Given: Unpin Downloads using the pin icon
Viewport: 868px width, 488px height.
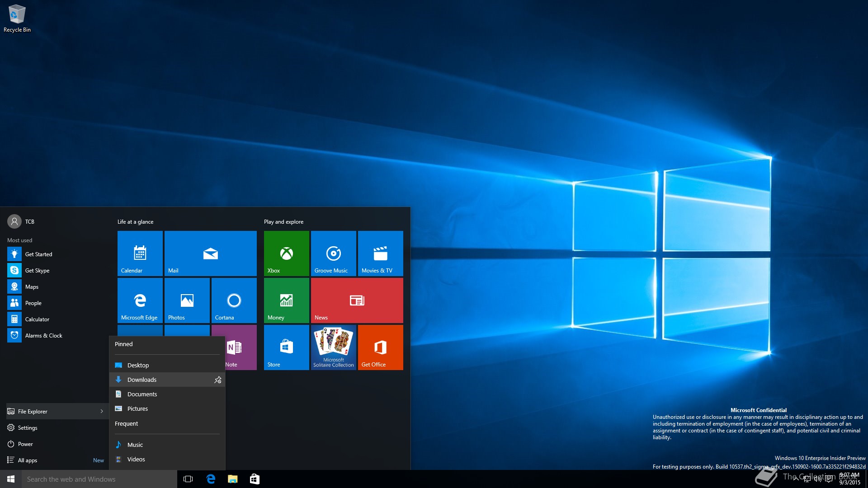Looking at the screenshot, I should pos(218,380).
